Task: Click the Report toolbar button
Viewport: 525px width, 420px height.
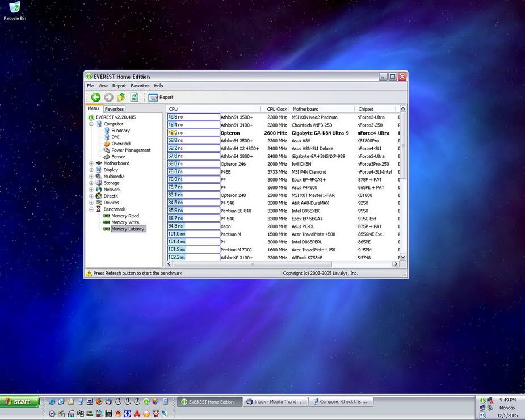Action: click(161, 98)
